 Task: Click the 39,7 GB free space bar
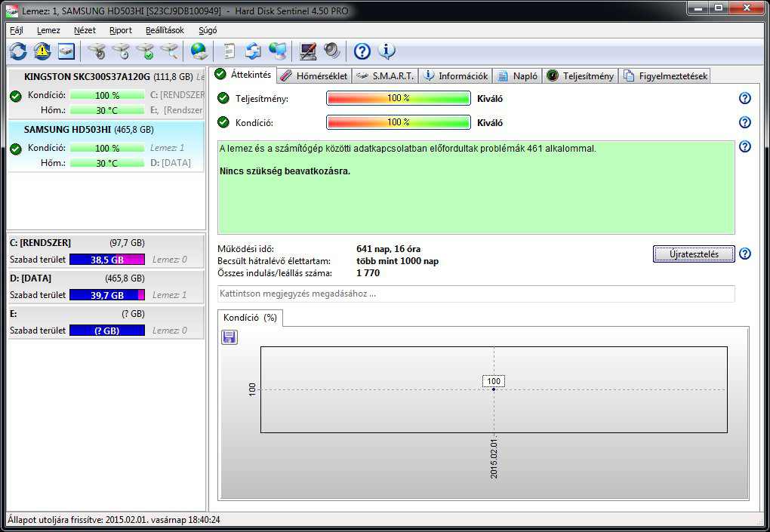click(x=107, y=295)
